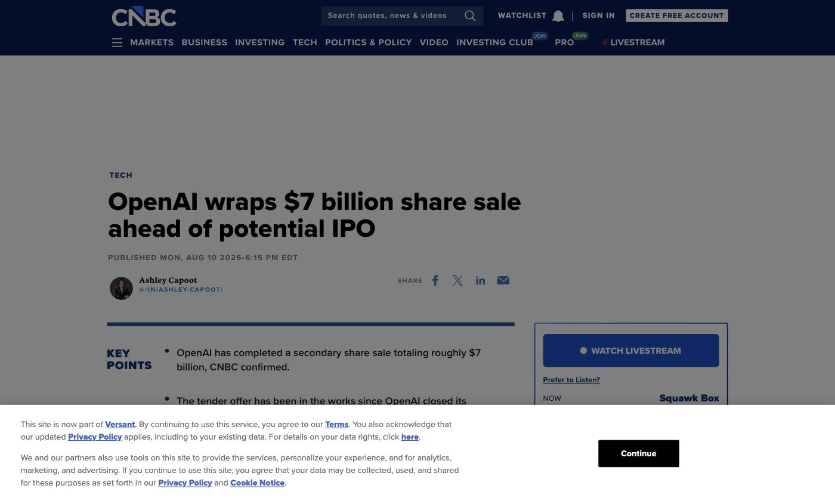Screen dimensions: 835x504
Task: Open Livestream from navigation bar
Action: 633,42
